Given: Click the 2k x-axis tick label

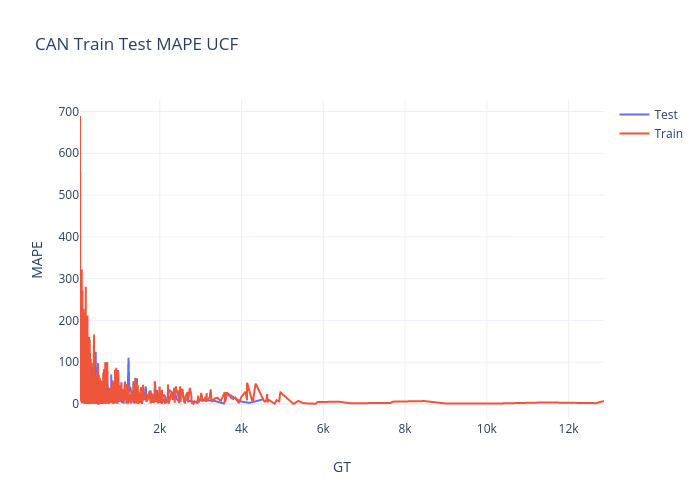Looking at the screenshot, I should (x=160, y=429).
